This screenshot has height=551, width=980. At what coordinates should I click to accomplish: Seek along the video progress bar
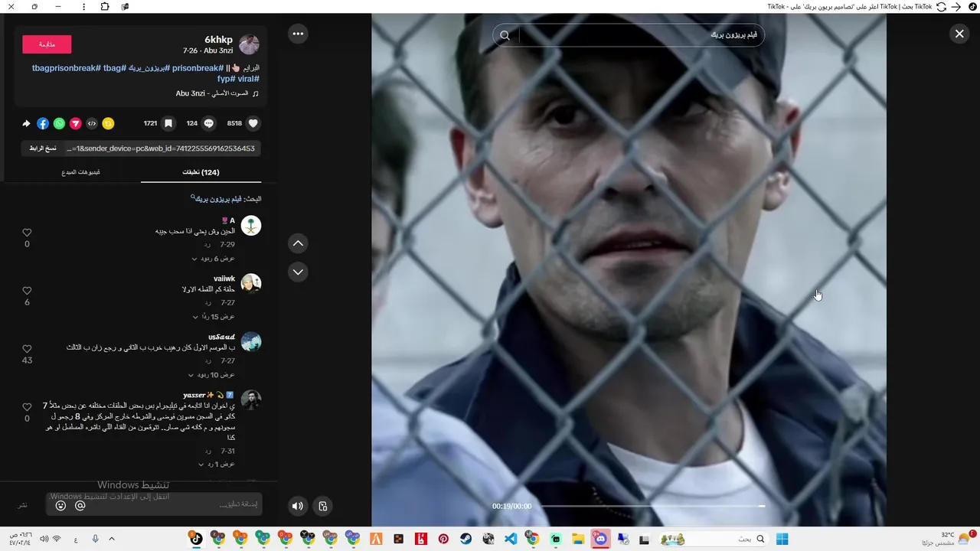pyautogui.click(x=652, y=506)
